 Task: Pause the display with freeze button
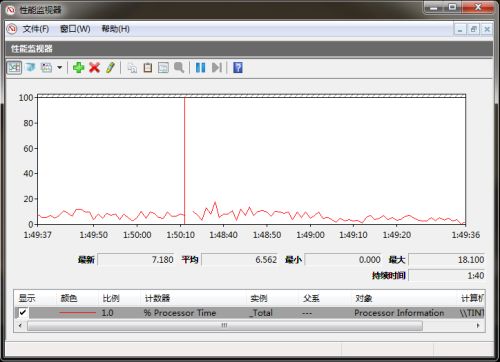point(200,68)
